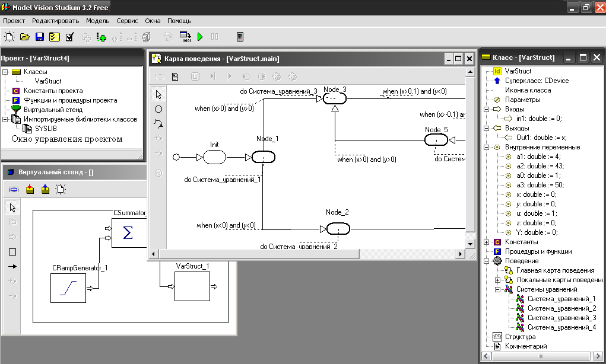Open the Окна menu
This screenshot has width=606, height=364.
153,21
